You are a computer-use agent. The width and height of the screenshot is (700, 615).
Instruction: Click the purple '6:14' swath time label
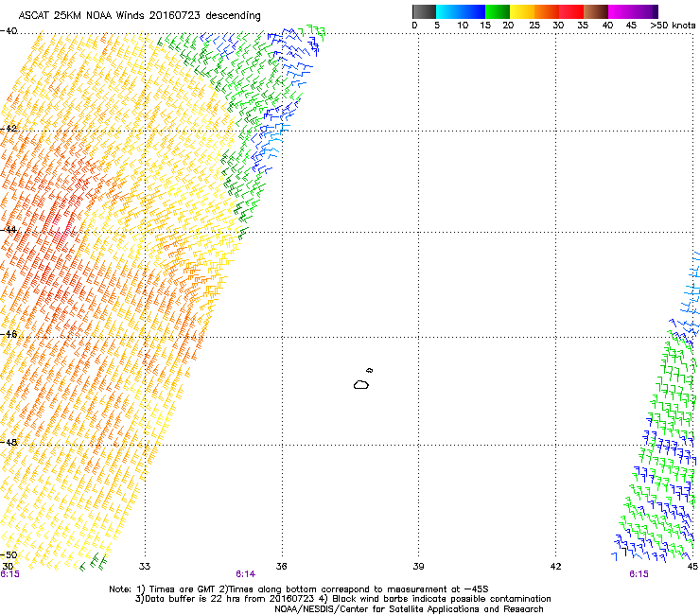[246, 574]
